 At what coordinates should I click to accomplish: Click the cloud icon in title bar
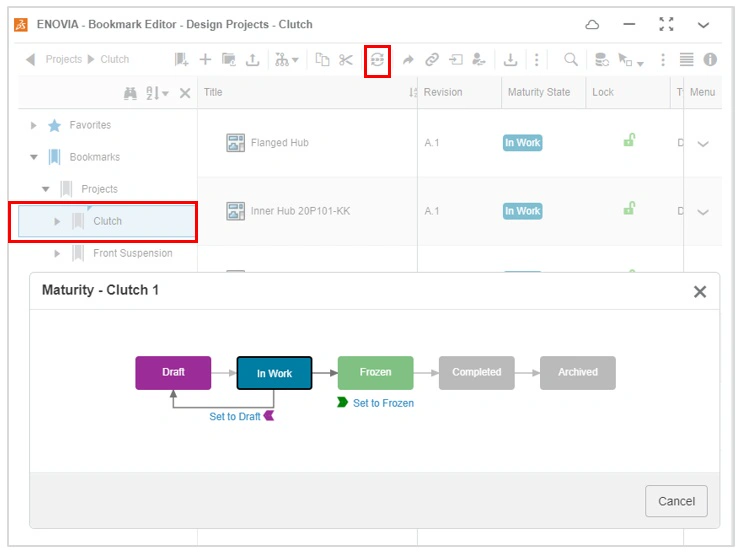click(x=592, y=25)
